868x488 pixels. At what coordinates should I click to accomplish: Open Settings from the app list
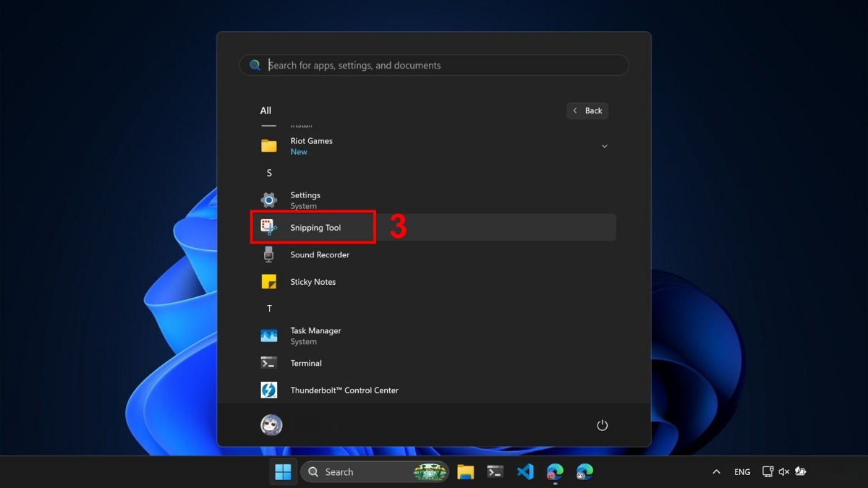point(305,200)
